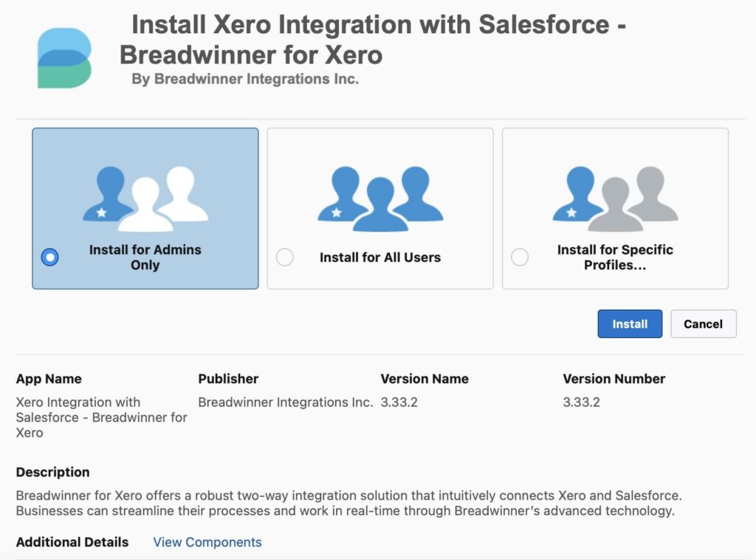This screenshot has height=560, width=756.
Task: Click the Install button
Action: click(630, 324)
